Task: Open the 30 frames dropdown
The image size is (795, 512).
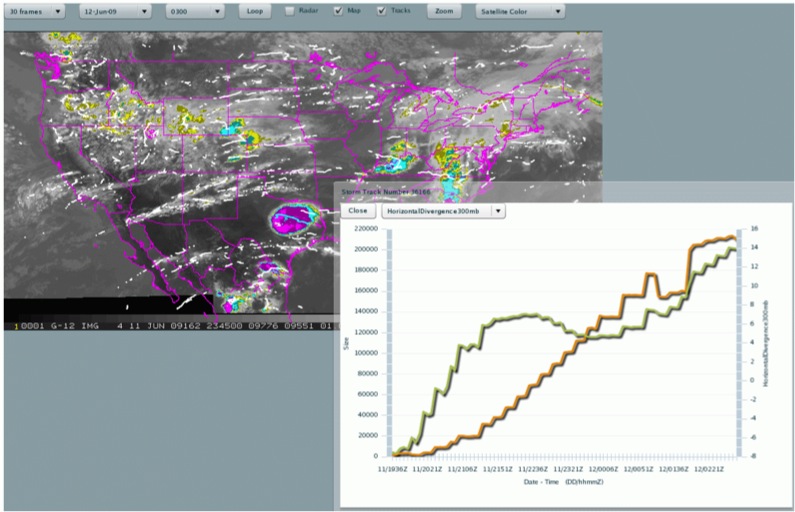Action: 35,12
